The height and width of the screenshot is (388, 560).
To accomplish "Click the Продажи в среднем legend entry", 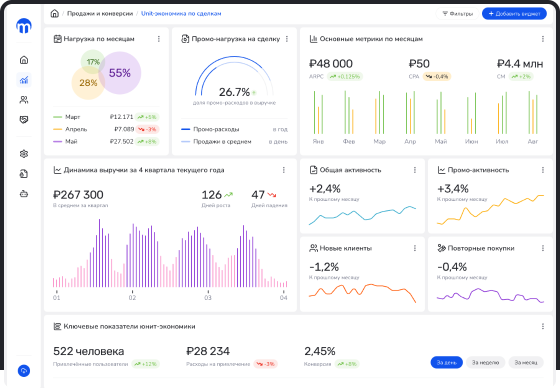I will point(234,141).
